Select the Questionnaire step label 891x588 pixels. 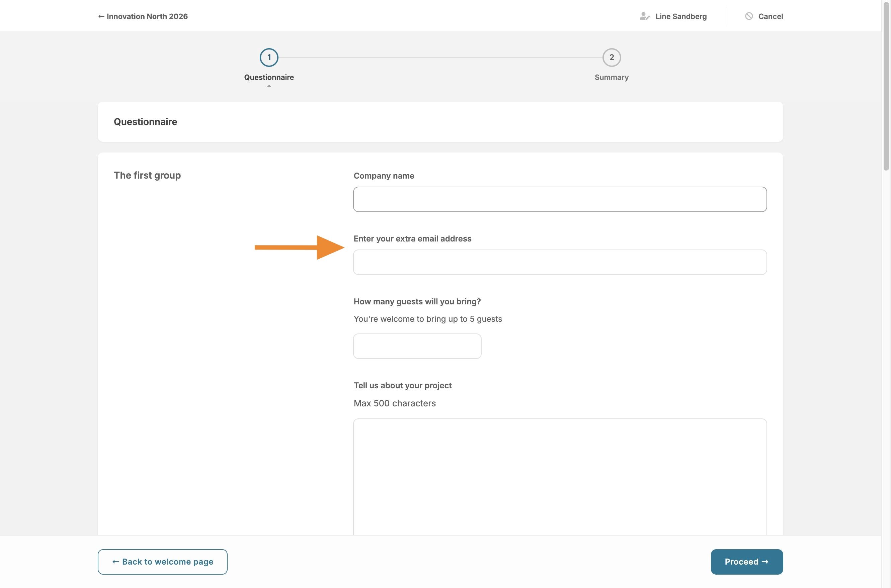click(x=269, y=77)
